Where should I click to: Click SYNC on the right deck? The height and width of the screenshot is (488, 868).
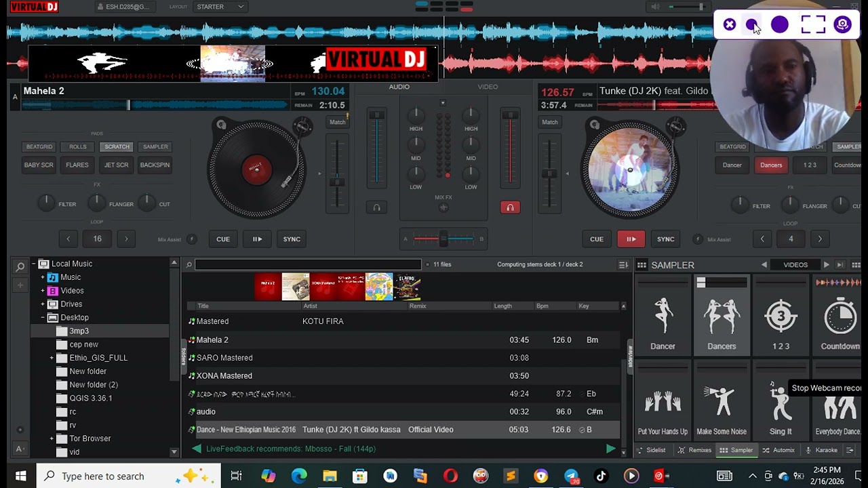click(x=665, y=239)
